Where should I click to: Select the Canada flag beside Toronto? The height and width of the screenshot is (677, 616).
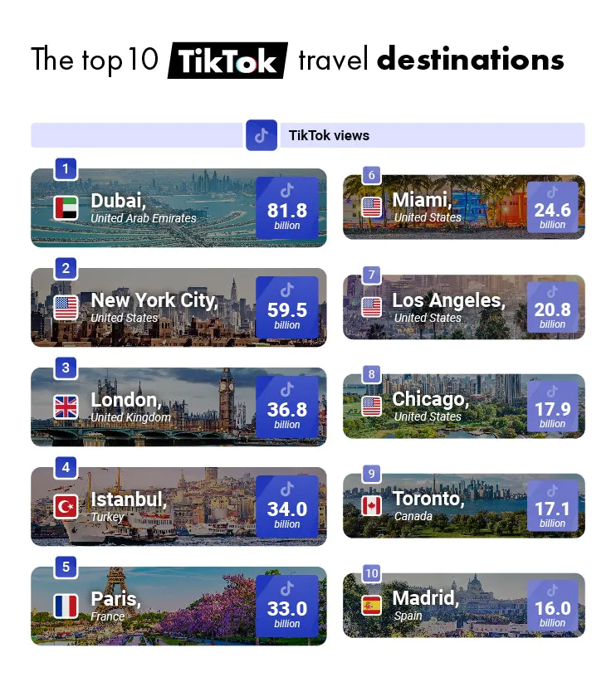(372, 505)
